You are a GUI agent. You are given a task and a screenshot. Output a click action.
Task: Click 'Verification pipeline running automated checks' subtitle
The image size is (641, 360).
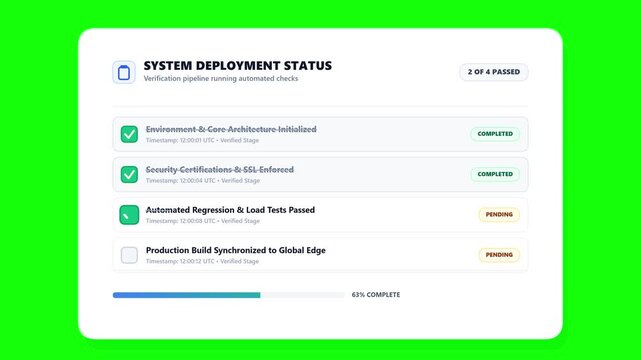pyautogui.click(x=221, y=78)
